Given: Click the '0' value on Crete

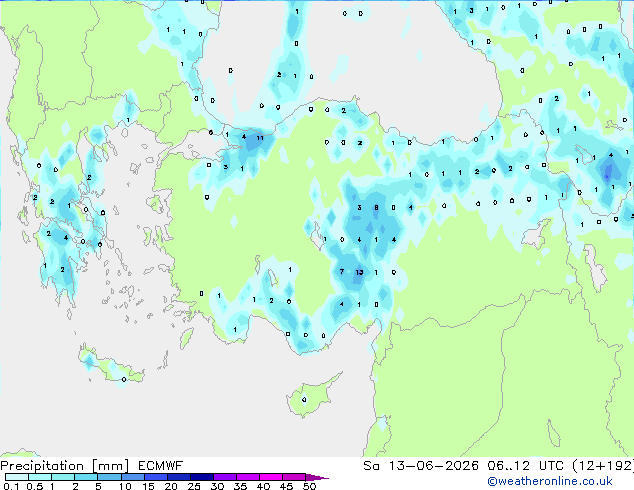Looking at the screenshot, I should pos(124,380).
